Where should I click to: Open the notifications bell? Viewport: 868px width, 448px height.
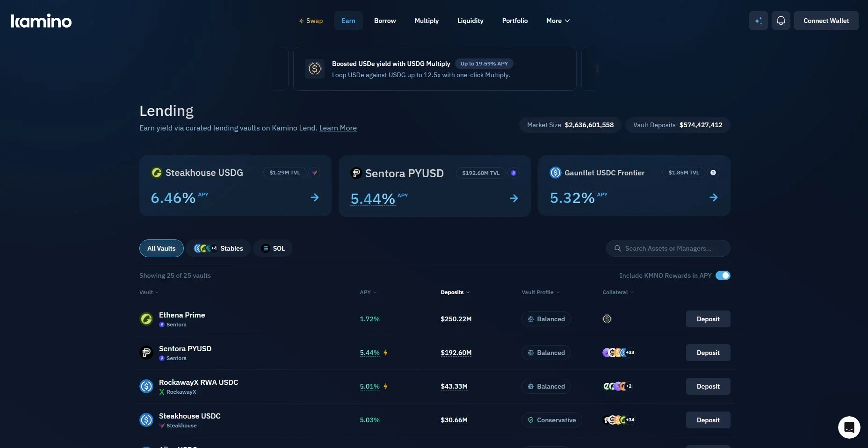pyautogui.click(x=781, y=21)
